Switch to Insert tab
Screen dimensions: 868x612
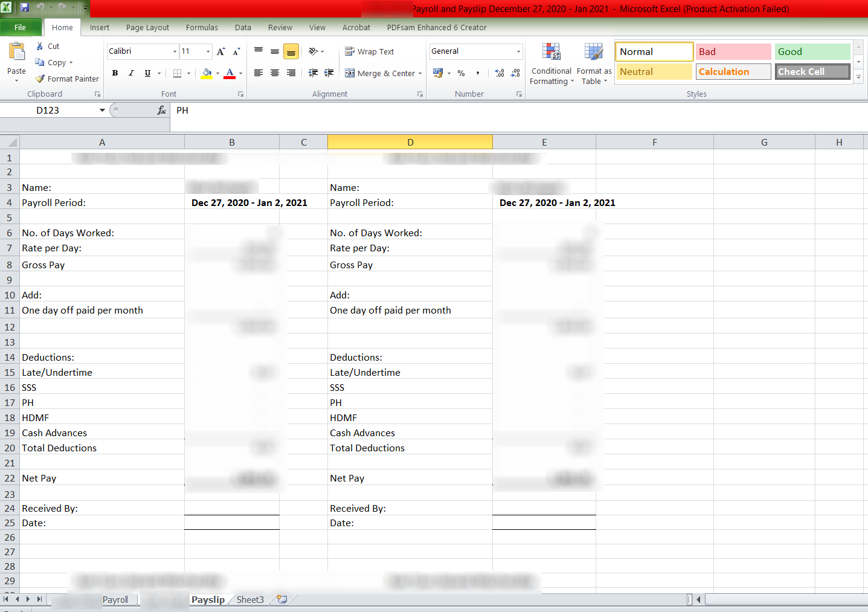[x=100, y=27]
